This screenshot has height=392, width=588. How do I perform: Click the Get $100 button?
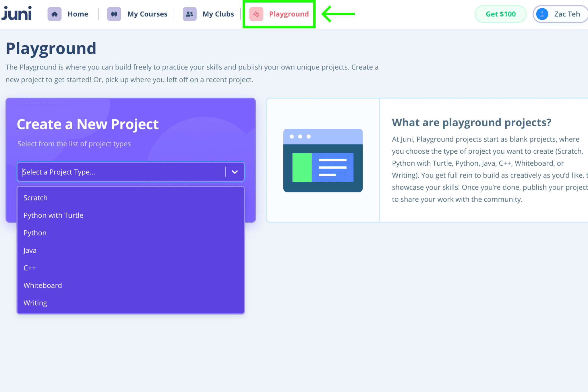click(500, 14)
